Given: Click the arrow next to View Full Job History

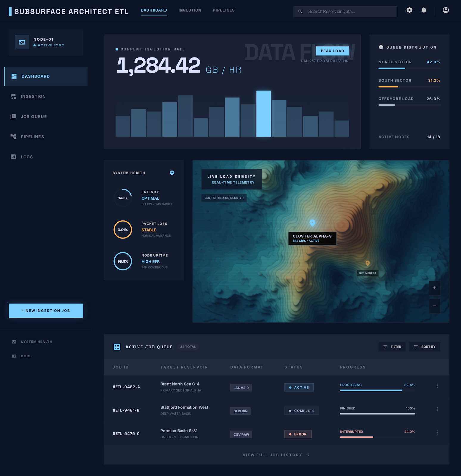Looking at the screenshot, I should click(x=308, y=455).
